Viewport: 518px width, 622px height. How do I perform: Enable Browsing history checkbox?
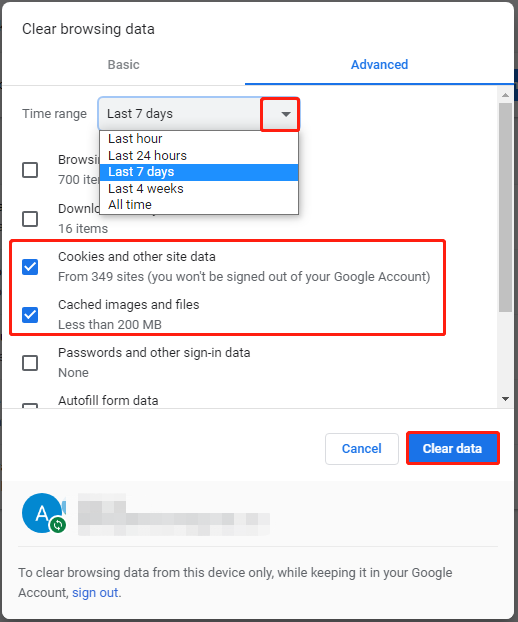coord(30,170)
